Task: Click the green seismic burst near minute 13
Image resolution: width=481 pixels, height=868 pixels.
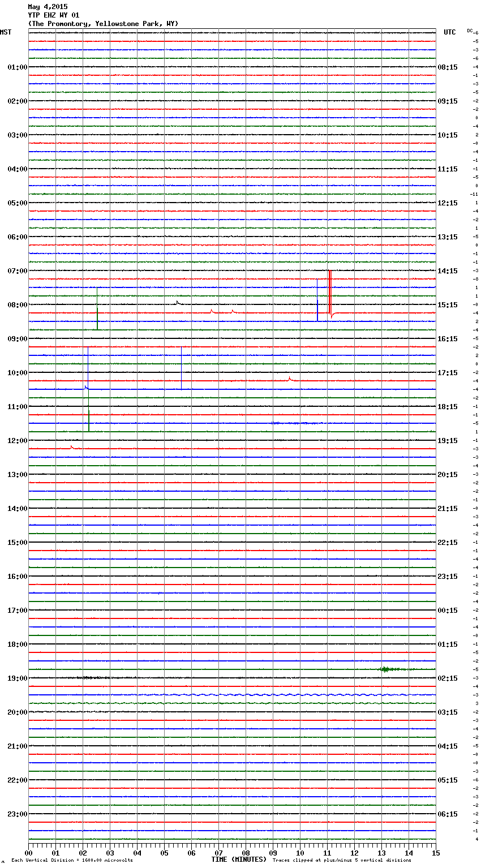Action: pyautogui.click(x=386, y=669)
